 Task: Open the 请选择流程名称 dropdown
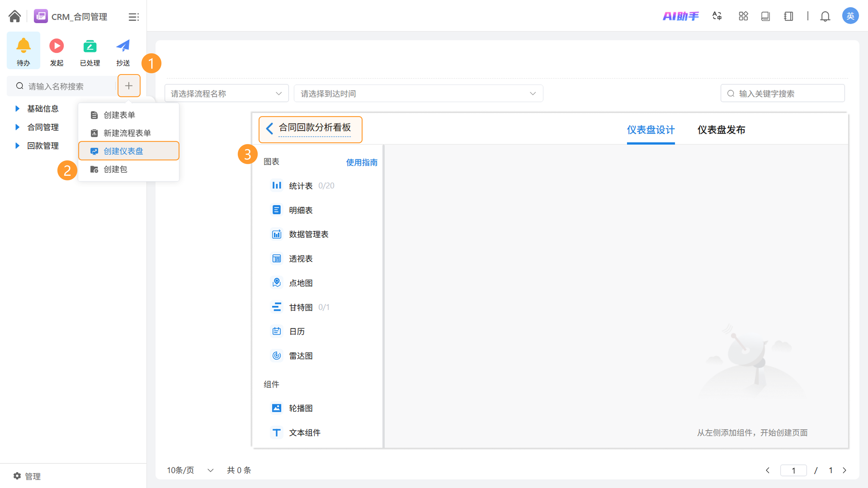pyautogui.click(x=226, y=93)
